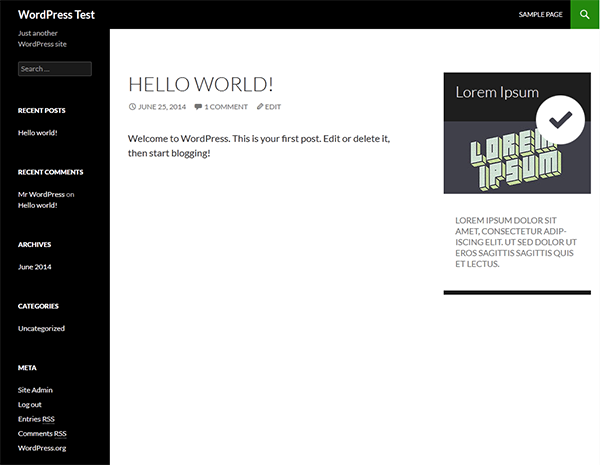Viewport: 600px width, 465px height.
Task: Open the 1 Comment link
Action: point(226,107)
